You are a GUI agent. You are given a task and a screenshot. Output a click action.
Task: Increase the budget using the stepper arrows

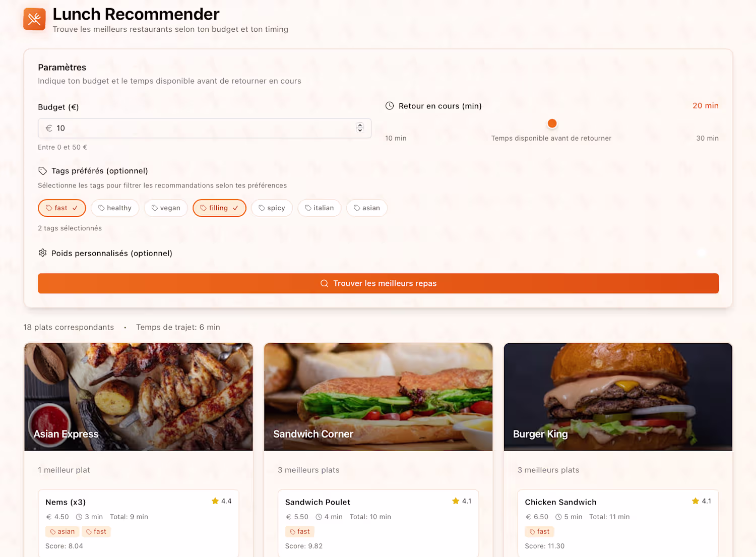tap(360, 126)
